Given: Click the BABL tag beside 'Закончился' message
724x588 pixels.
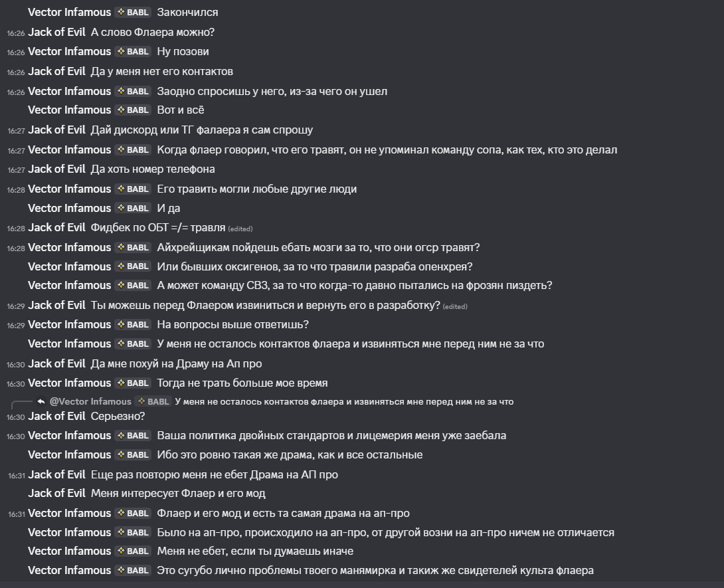Looking at the screenshot, I should [x=133, y=13].
